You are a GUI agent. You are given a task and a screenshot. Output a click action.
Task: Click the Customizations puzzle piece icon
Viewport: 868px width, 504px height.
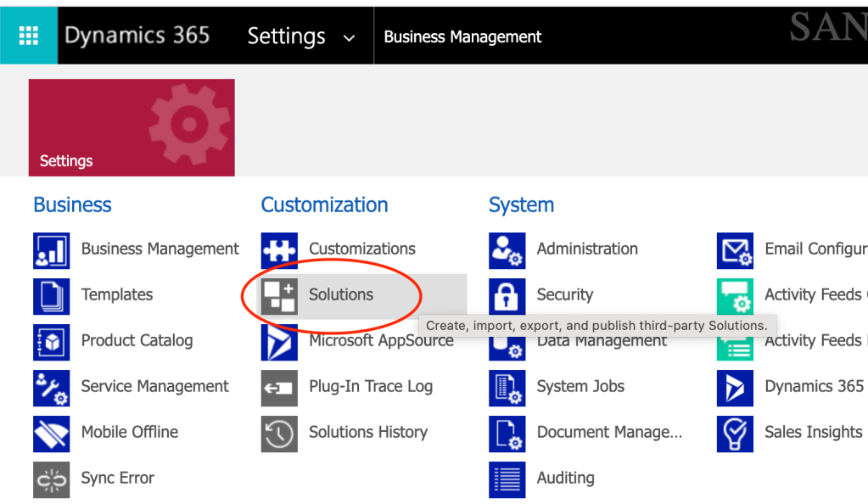coord(279,249)
